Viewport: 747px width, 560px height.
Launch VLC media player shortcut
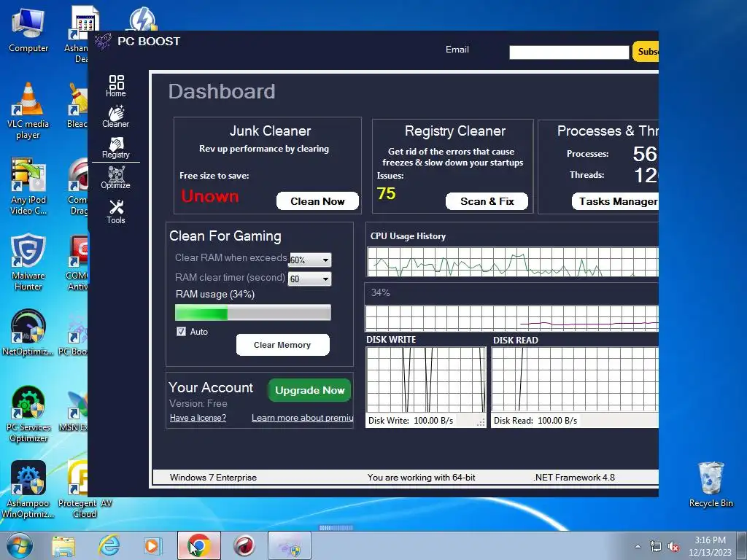point(28,111)
